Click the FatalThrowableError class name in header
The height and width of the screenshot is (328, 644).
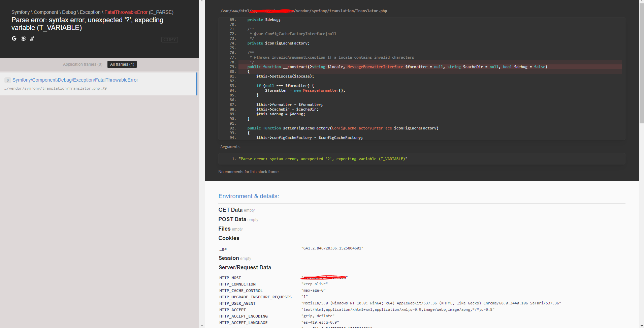click(x=126, y=12)
